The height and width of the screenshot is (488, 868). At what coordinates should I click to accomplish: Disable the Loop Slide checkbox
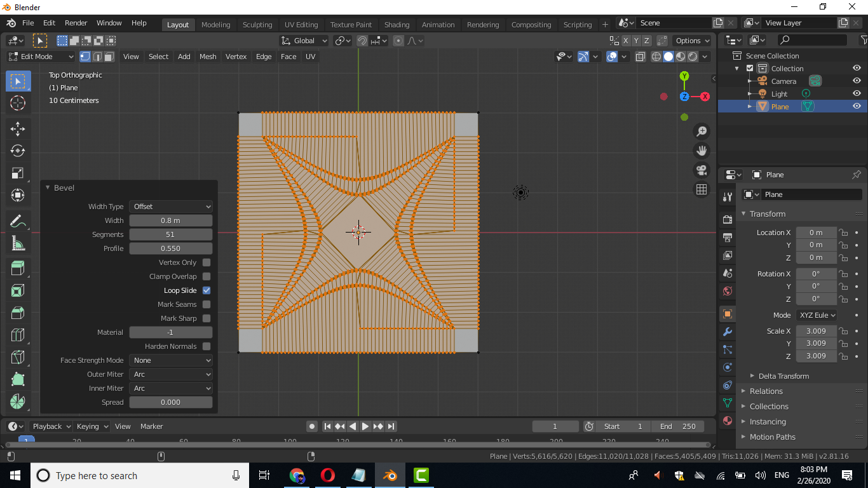(207, 290)
